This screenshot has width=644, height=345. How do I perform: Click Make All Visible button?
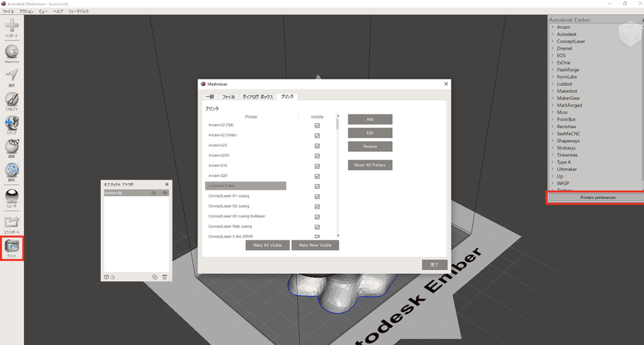(268, 246)
